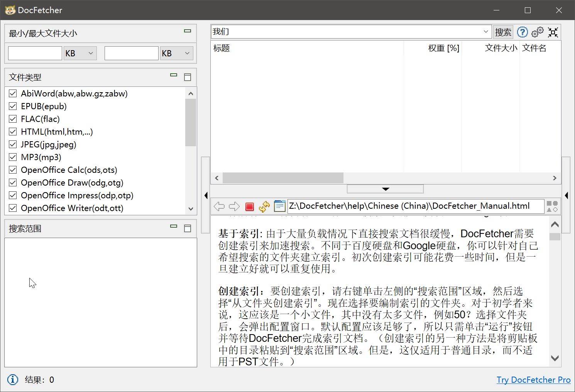575x392 pixels.
Task: Open the DocFetcher help icon
Action: (522, 32)
